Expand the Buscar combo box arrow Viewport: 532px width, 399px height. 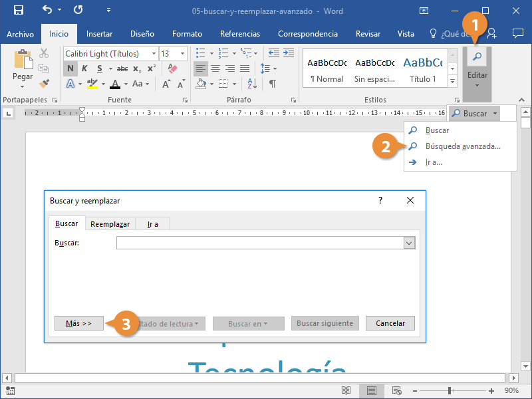409,243
